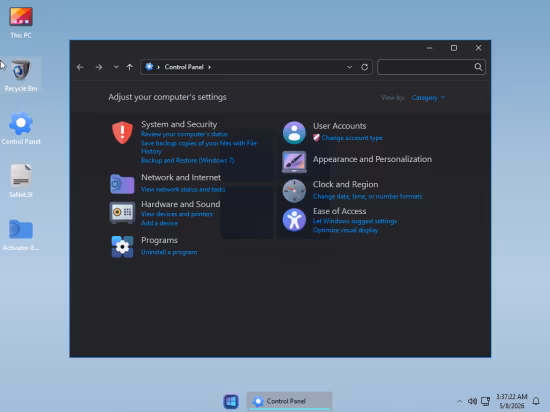Open the User Accounts avatar icon
The height and width of the screenshot is (412, 550).
click(x=294, y=133)
